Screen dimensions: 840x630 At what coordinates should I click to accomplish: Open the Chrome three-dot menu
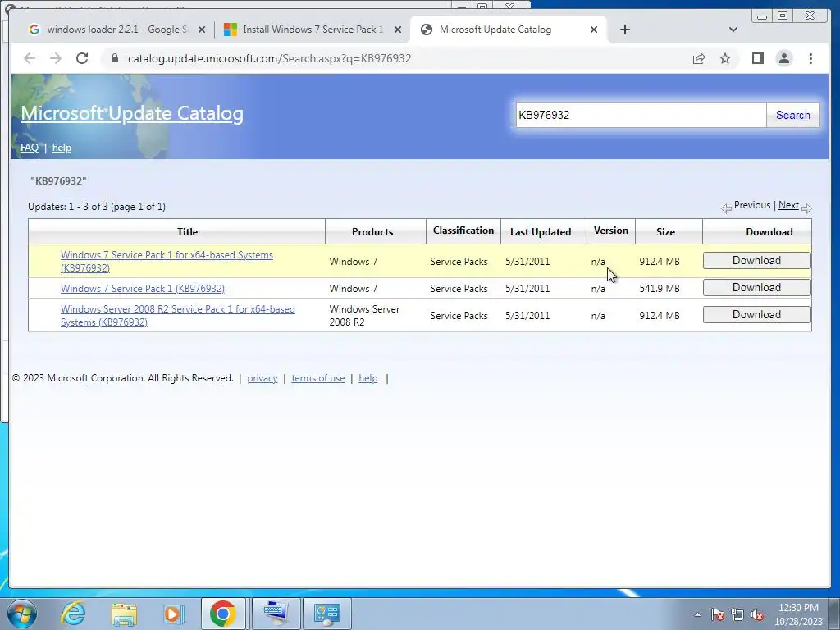point(810,58)
